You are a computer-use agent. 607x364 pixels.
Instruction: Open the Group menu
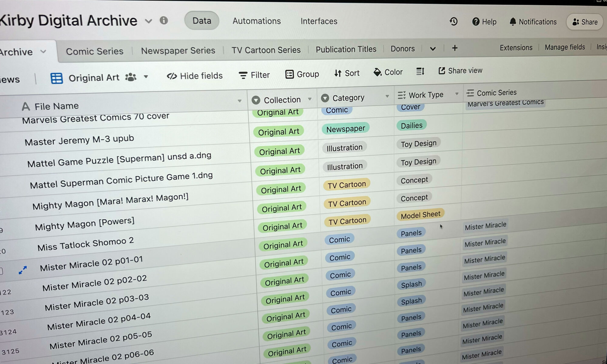tap(302, 74)
